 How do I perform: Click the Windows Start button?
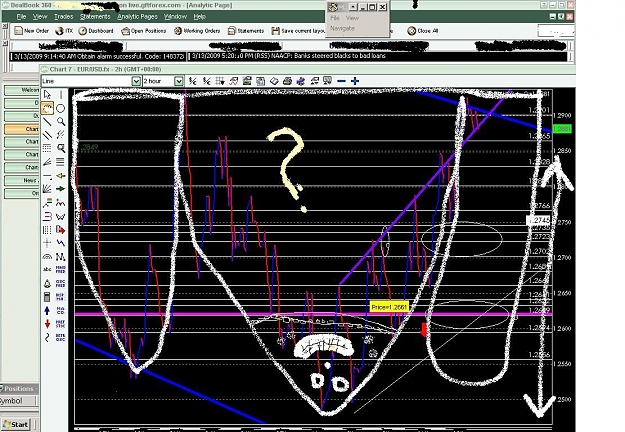pyautogui.click(x=15, y=424)
